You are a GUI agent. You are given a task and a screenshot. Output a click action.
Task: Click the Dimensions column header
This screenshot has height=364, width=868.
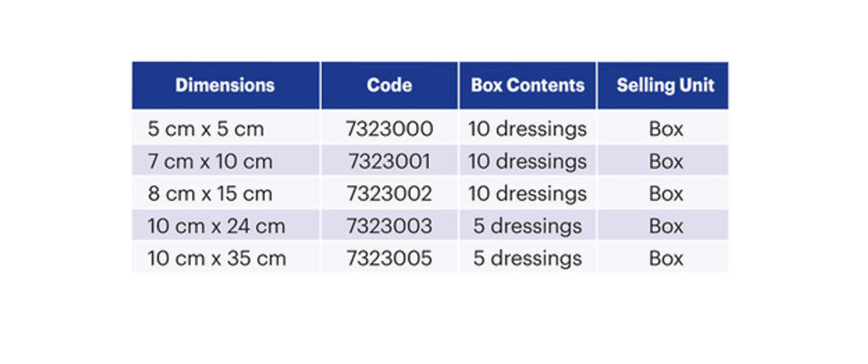tap(225, 85)
